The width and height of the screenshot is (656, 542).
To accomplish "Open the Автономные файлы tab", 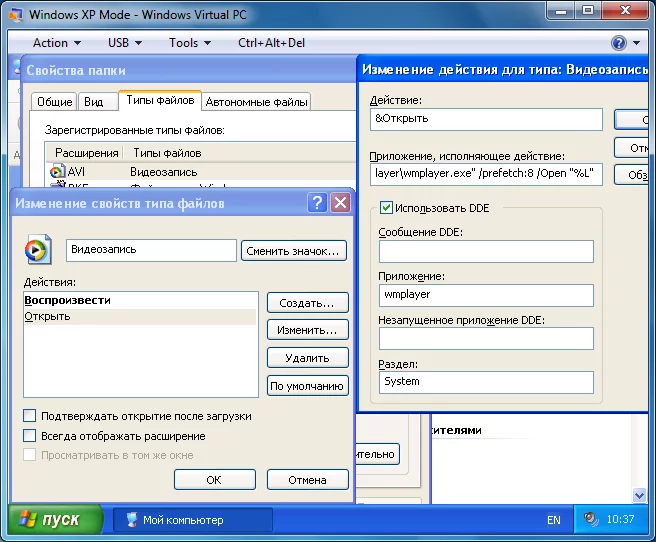I will [x=256, y=102].
